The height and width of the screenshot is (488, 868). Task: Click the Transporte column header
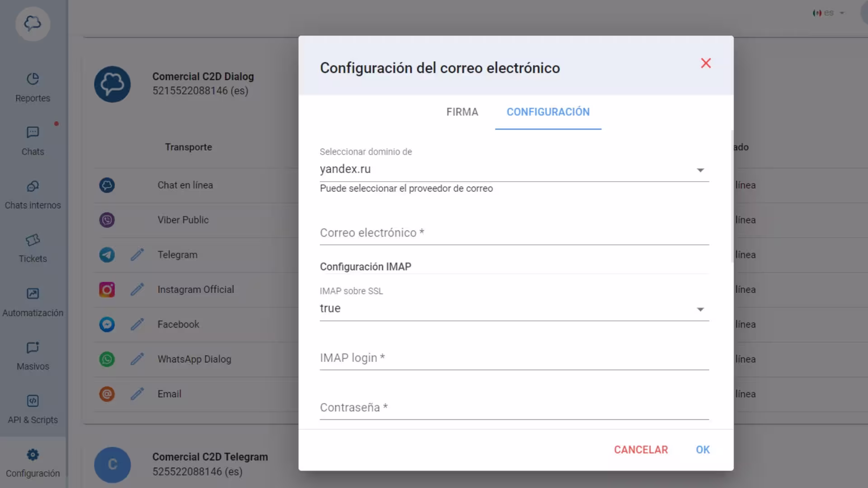[x=189, y=147]
